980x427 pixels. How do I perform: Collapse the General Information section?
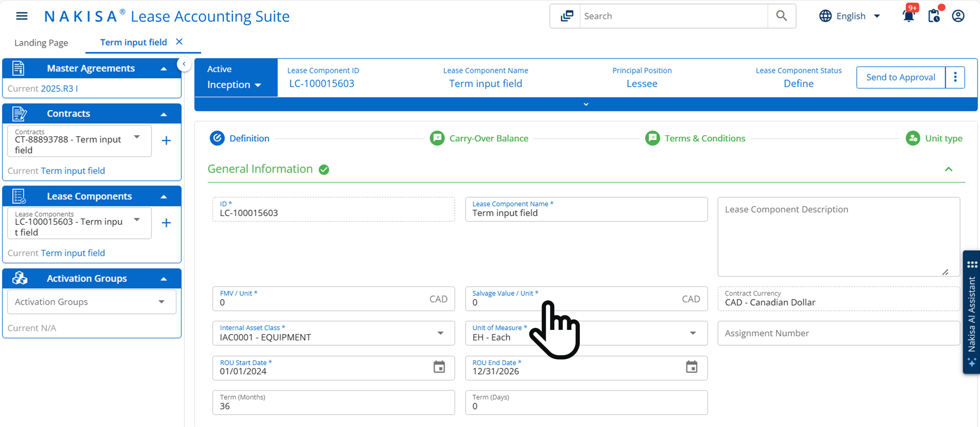[x=948, y=169]
